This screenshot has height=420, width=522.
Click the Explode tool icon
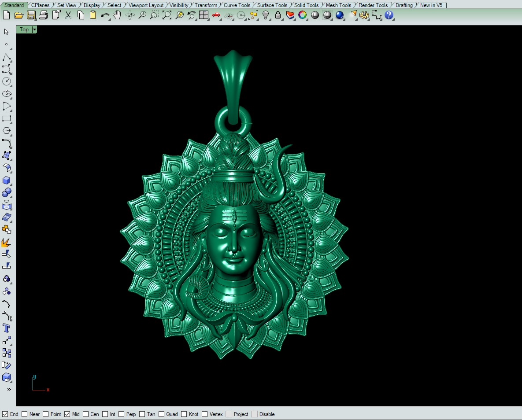7,243
